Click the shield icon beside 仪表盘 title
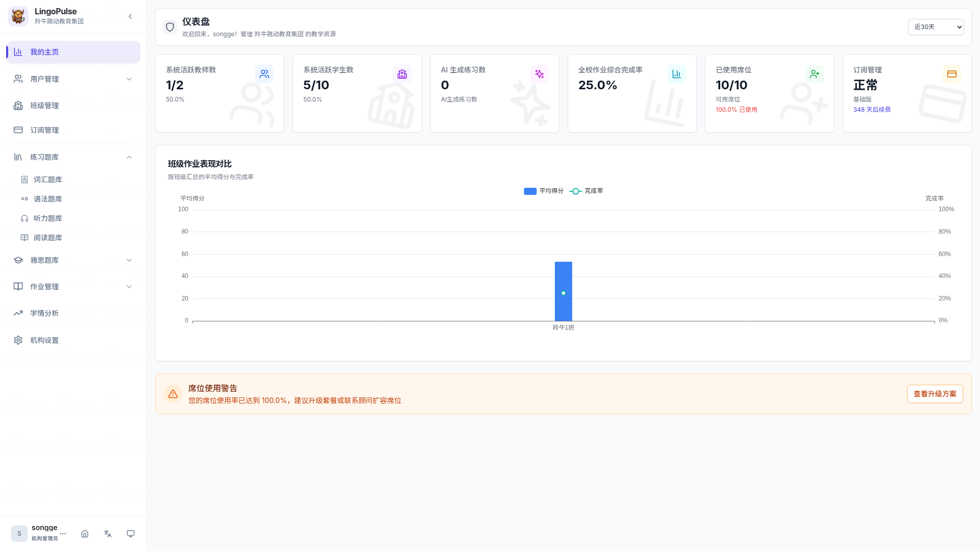This screenshot has width=980, height=551. 170,27
